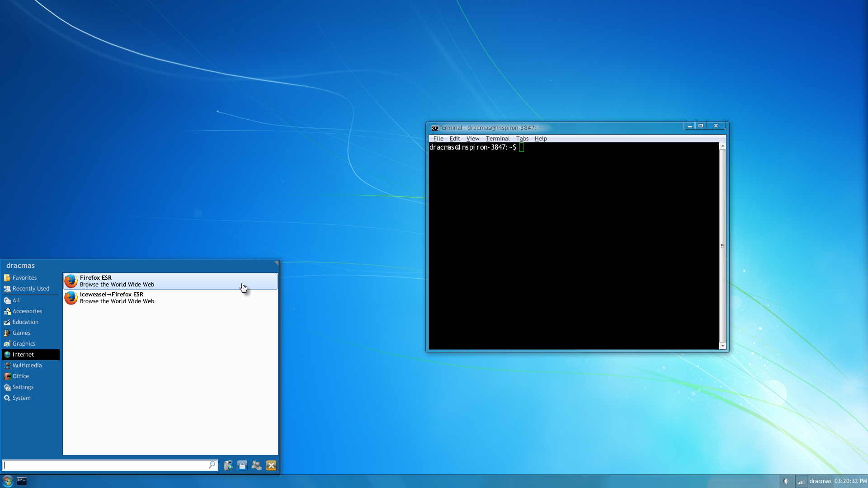Click the Terminal window title icon
The image size is (868, 488).
(x=434, y=128)
